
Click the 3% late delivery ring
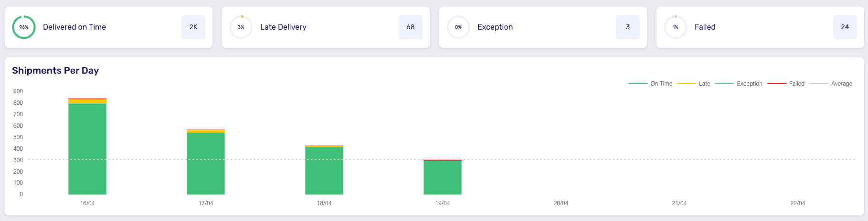click(x=241, y=27)
